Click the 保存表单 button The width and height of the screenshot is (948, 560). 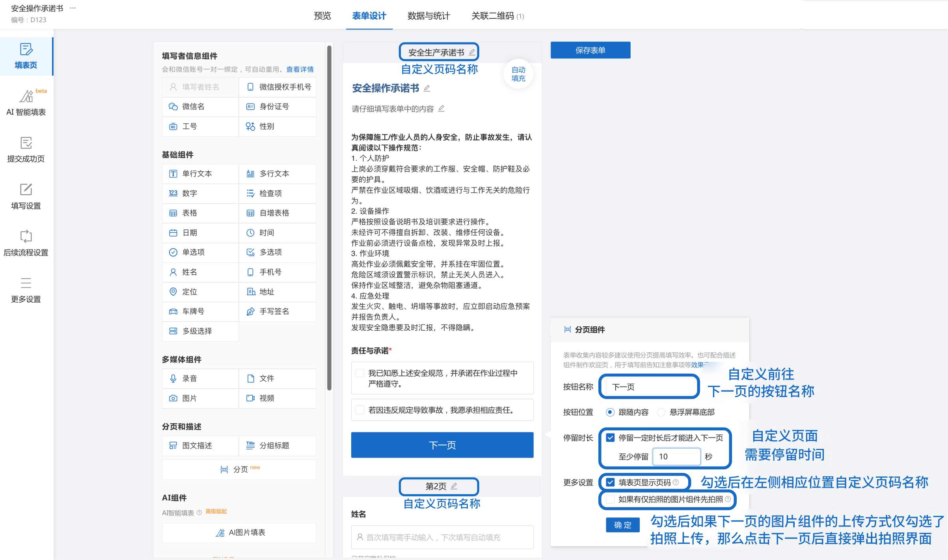pyautogui.click(x=590, y=50)
